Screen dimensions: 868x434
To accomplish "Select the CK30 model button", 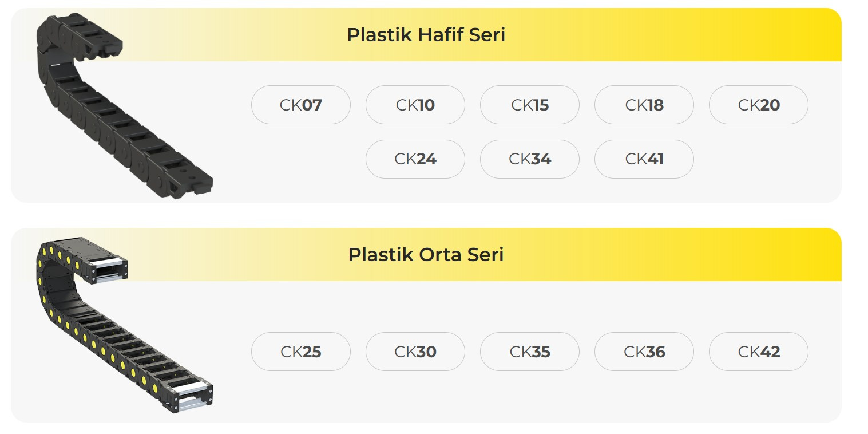I will [x=415, y=352].
